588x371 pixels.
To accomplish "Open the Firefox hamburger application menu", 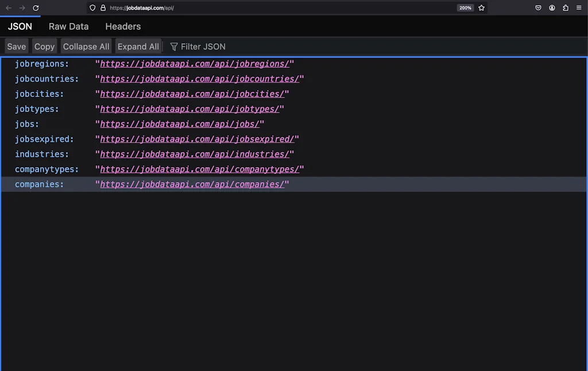I will click(x=579, y=8).
